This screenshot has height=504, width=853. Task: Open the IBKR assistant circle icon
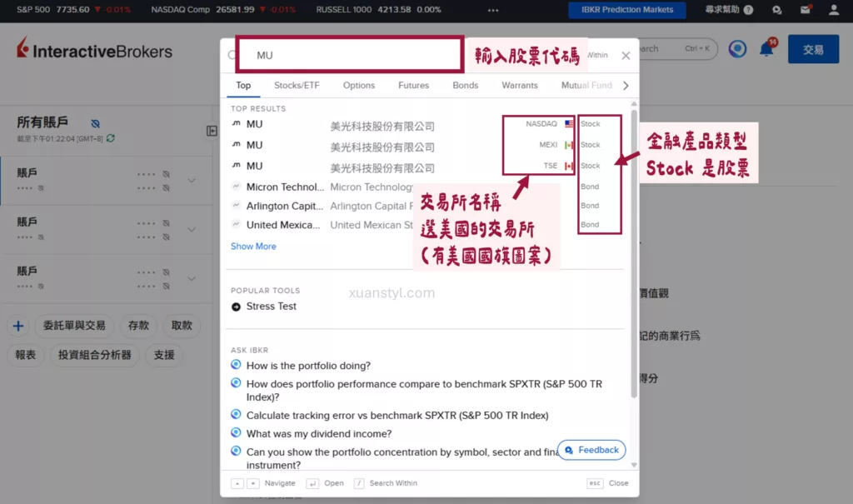tap(738, 49)
